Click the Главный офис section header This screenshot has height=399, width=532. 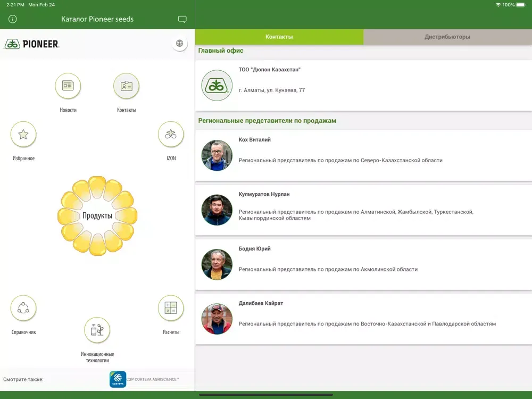pyautogui.click(x=221, y=51)
